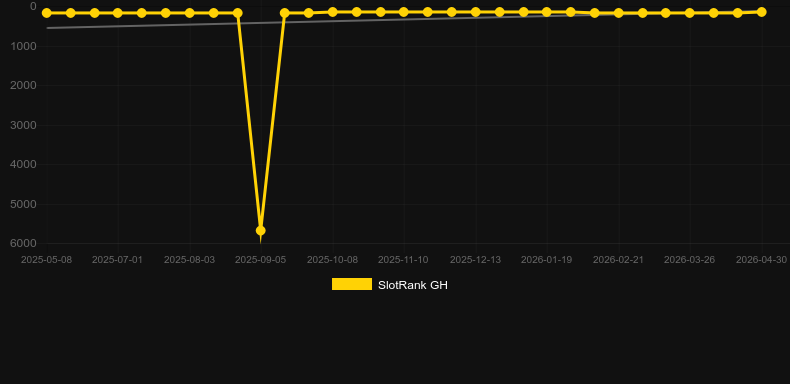Click the 2025-12-13 date axis label
Viewport: 790px width, 384px height.
[475, 260]
